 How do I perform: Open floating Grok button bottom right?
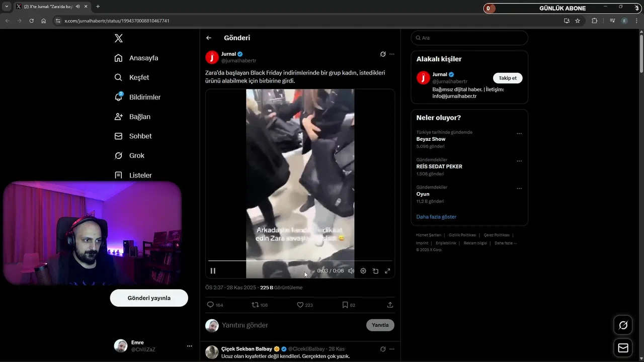(623, 325)
